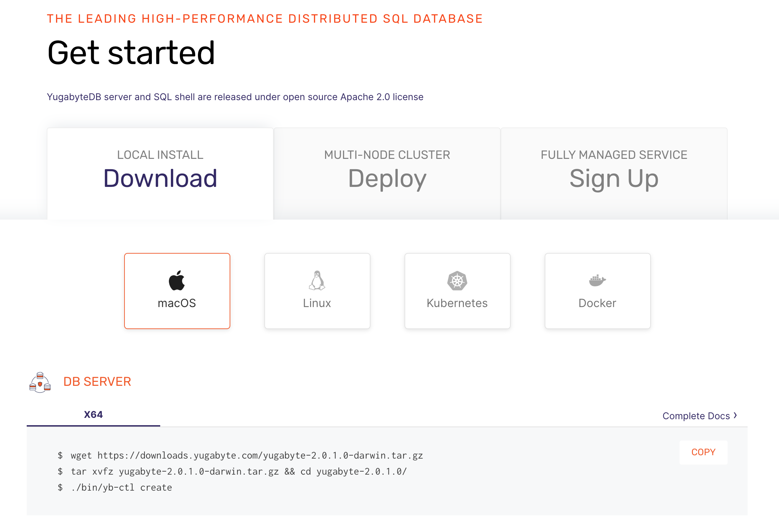Switch to Multi-Node Cluster Deploy tab

(387, 173)
